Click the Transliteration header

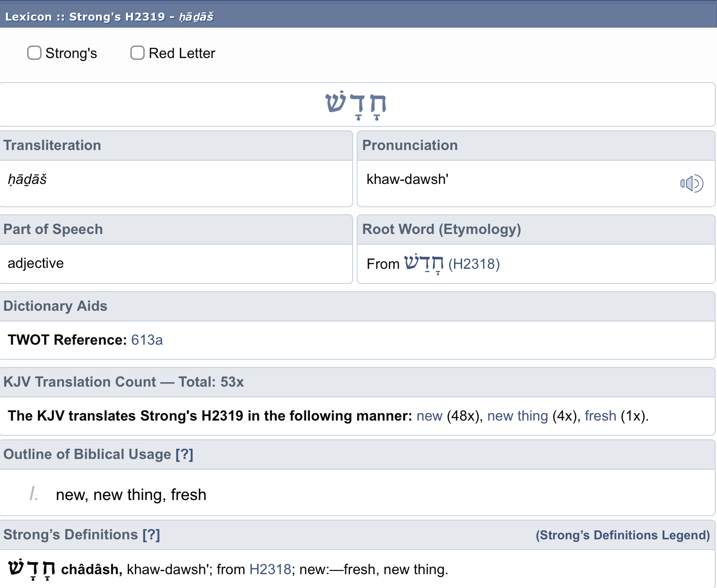point(176,146)
